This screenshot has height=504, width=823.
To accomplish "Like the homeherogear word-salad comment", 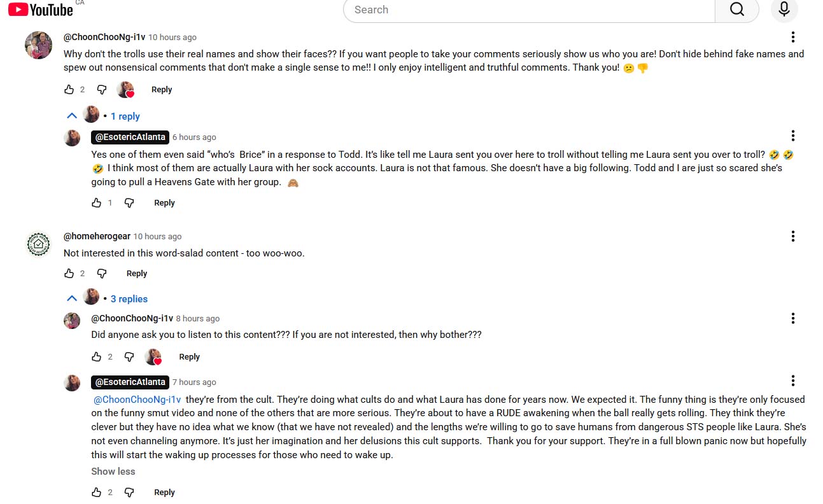I will (69, 274).
